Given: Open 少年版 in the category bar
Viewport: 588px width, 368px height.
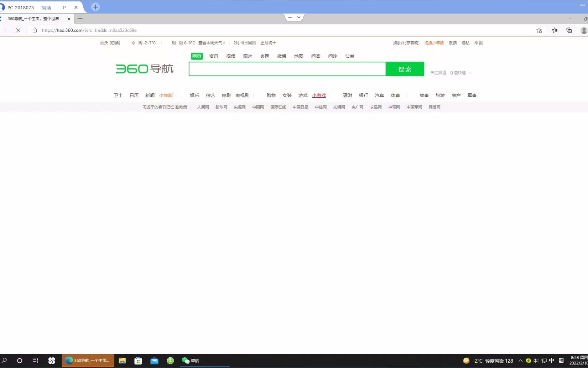Looking at the screenshot, I should point(166,95).
